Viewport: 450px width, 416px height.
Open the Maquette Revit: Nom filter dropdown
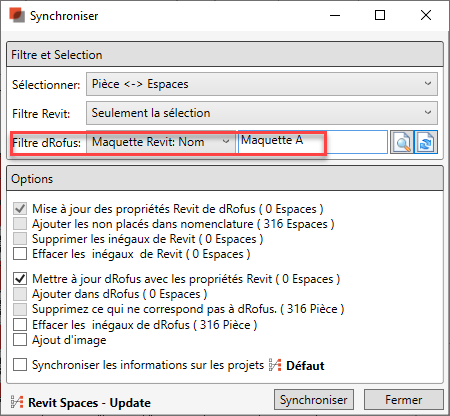coord(161,142)
